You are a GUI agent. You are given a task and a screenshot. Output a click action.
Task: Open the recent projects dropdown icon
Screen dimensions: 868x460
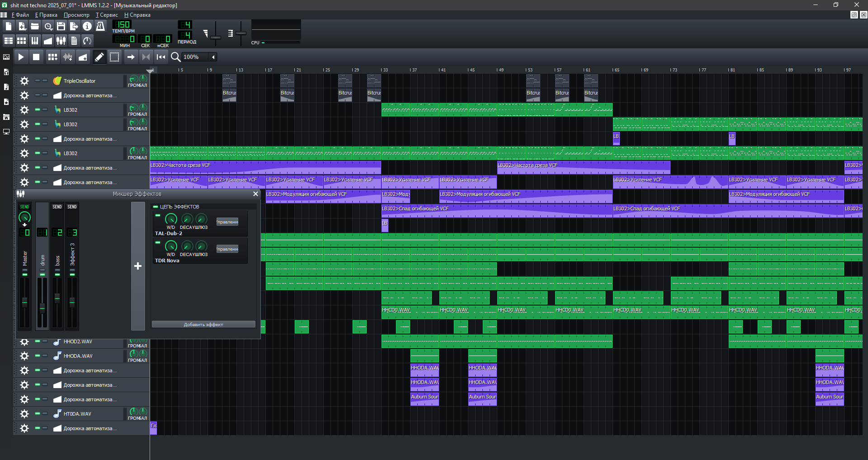tap(48, 26)
